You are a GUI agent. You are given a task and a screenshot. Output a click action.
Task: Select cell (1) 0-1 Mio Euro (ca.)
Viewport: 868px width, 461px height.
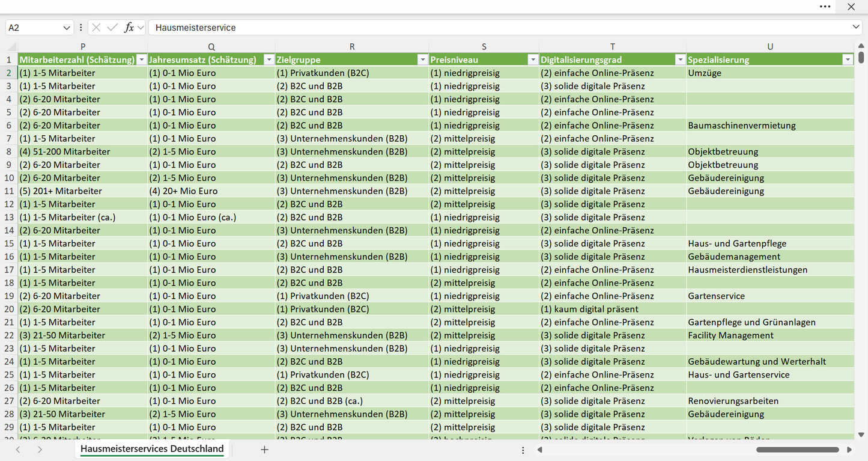pos(211,217)
